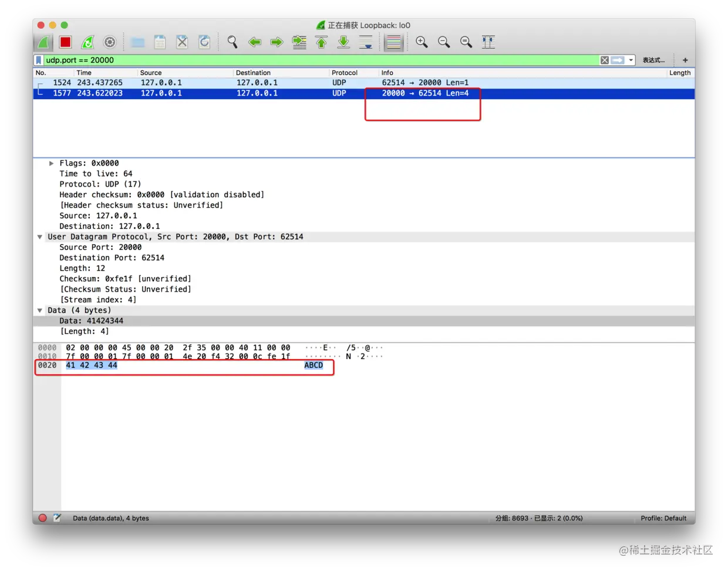728x571 pixels.
Task: Select the Protocol: UDP (17) row
Action: tap(364, 184)
